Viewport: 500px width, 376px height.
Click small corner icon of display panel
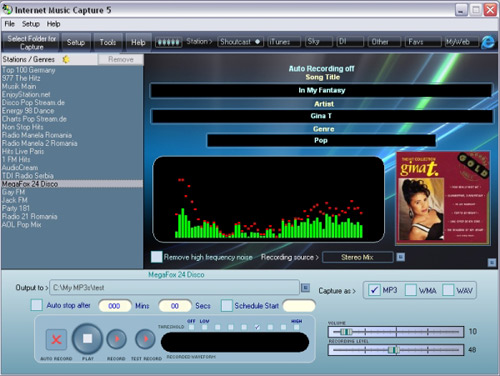click(492, 263)
